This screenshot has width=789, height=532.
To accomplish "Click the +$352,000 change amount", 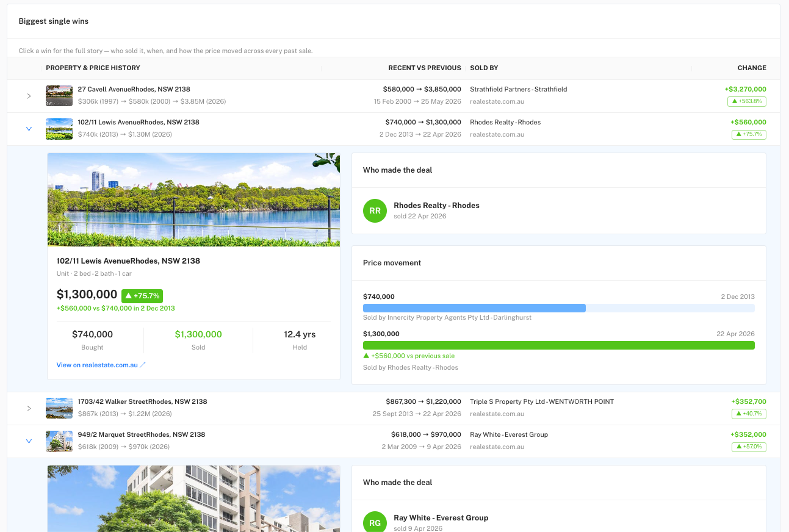I will (748, 434).
